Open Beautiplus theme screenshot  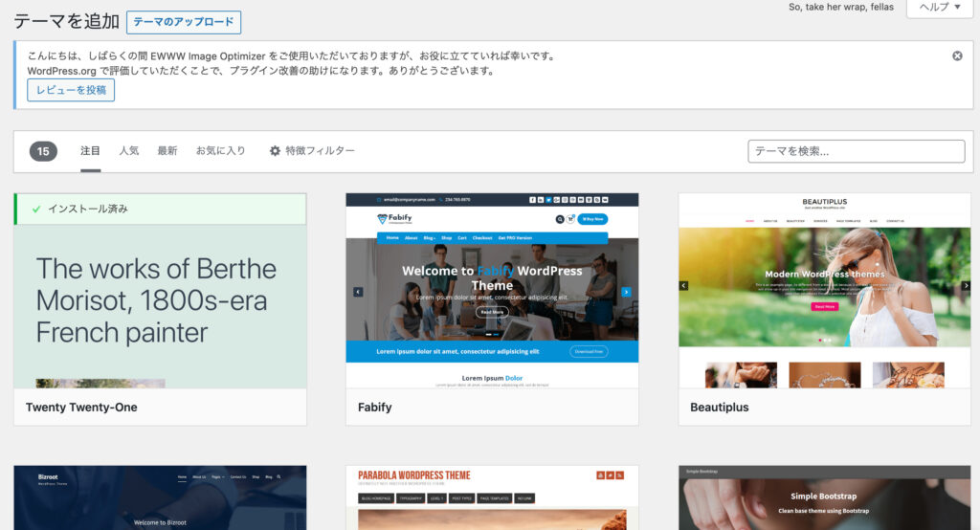point(824,291)
